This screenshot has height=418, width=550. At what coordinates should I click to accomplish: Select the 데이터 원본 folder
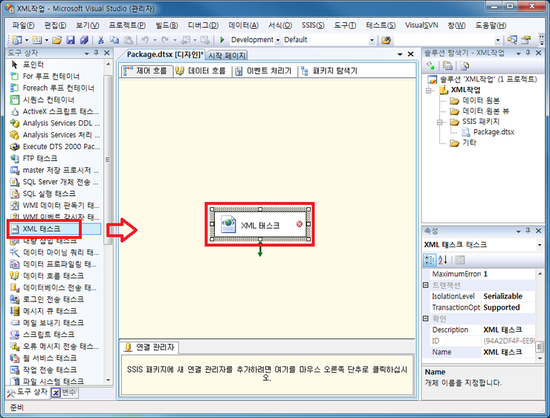click(475, 101)
